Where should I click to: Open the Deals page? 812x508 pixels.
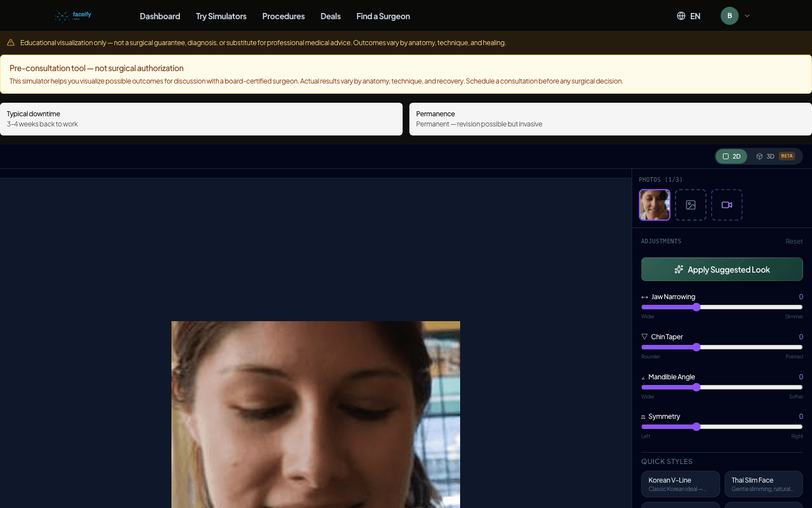(x=330, y=16)
